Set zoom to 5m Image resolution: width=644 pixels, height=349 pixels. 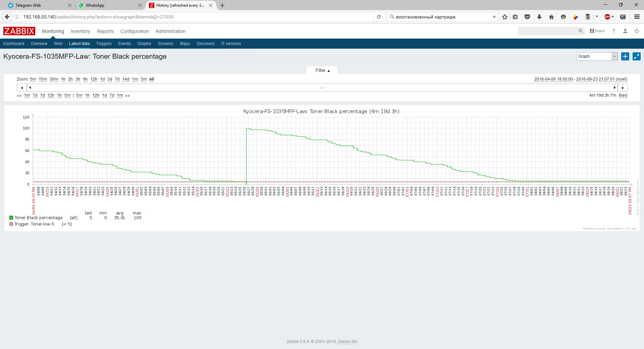[x=33, y=79]
